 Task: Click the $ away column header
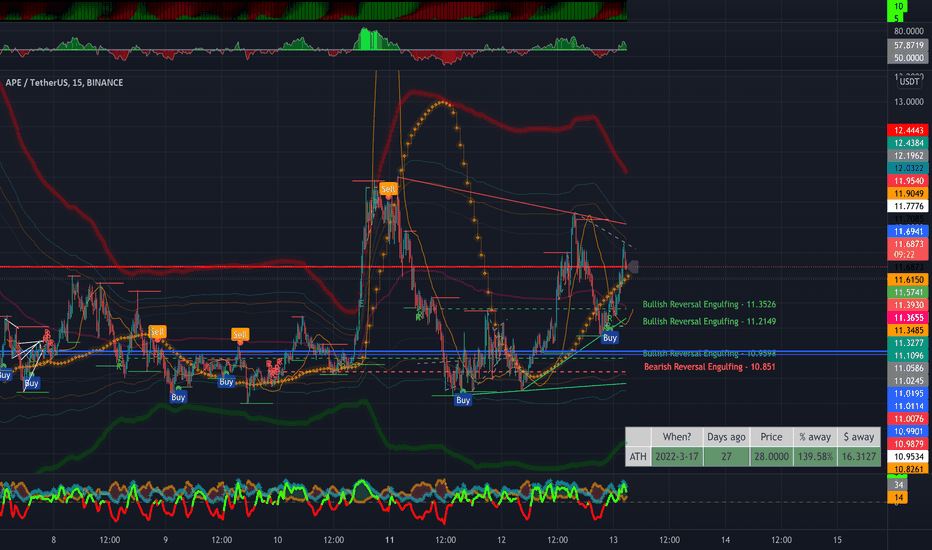[859, 437]
